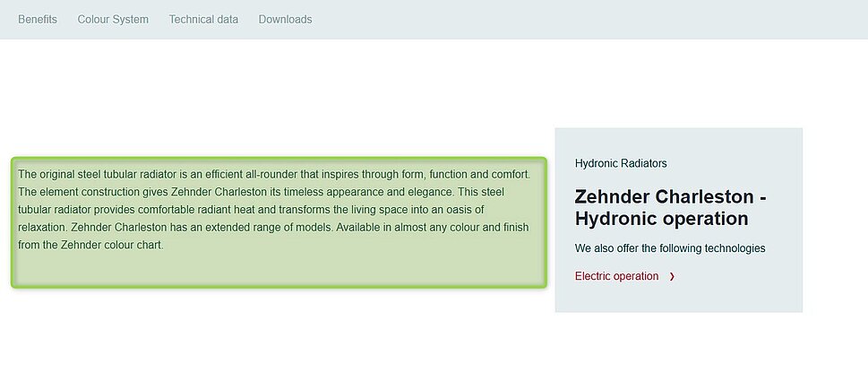Click 'from the Zehnder colour chart' final line
The image size is (868, 373).
point(90,246)
